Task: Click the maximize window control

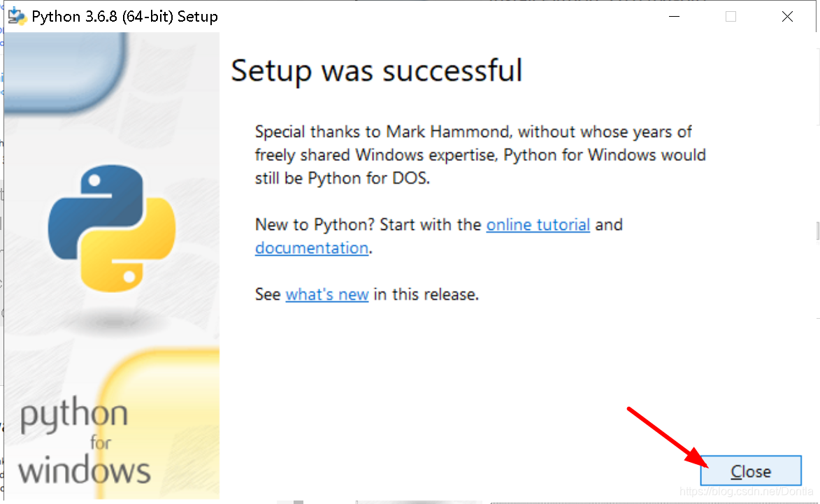Action: [x=731, y=15]
